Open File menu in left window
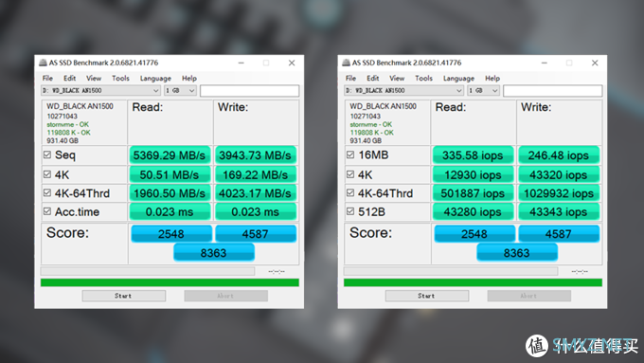Image resolution: width=644 pixels, height=363 pixels. pyautogui.click(x=47, y=78)
